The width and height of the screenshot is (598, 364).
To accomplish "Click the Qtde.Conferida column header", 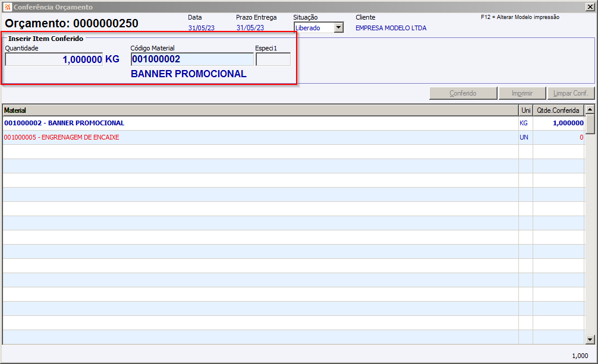I will click(x=558, y=110).
